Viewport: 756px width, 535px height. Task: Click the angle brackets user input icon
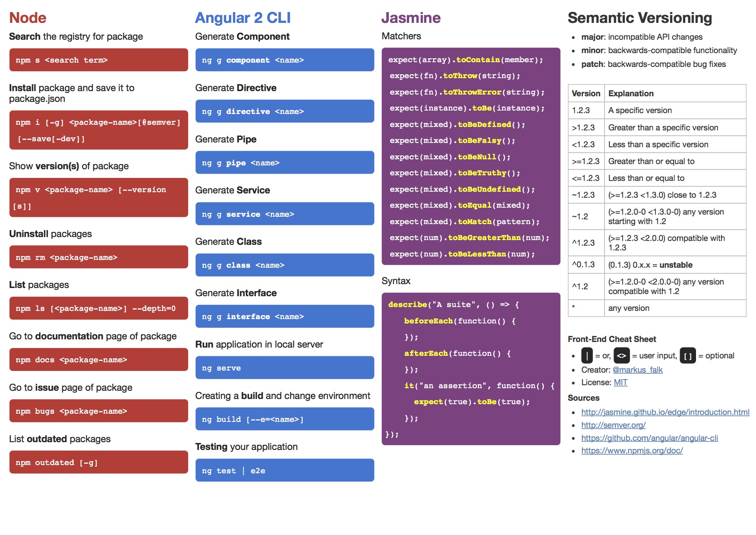tap(621, 356)
